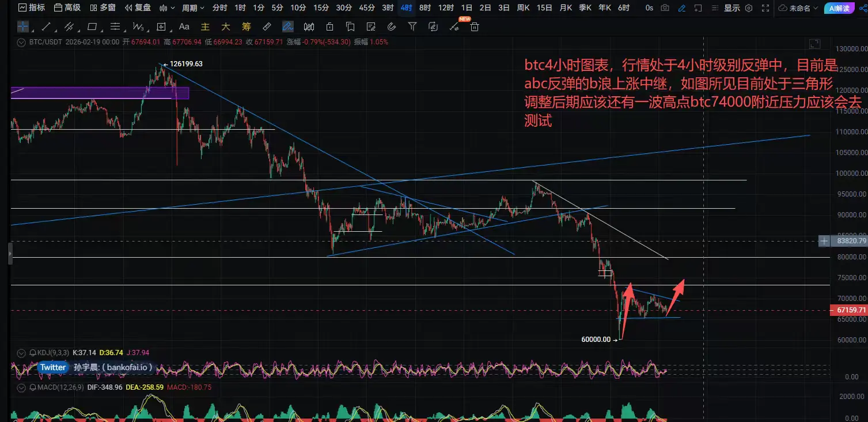Click the candlestick bars tool icon
The width and height of the screenshot is (868, 422).
tap(309, 27)
